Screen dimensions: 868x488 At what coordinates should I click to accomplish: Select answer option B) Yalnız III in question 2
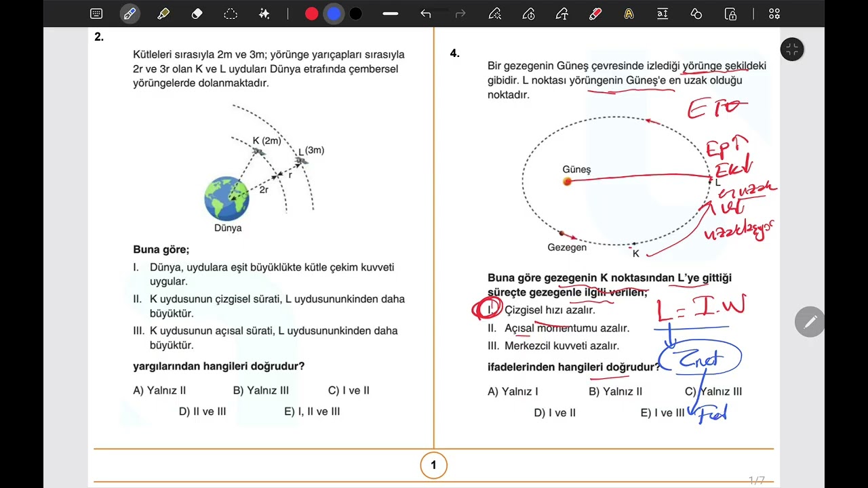261,390
